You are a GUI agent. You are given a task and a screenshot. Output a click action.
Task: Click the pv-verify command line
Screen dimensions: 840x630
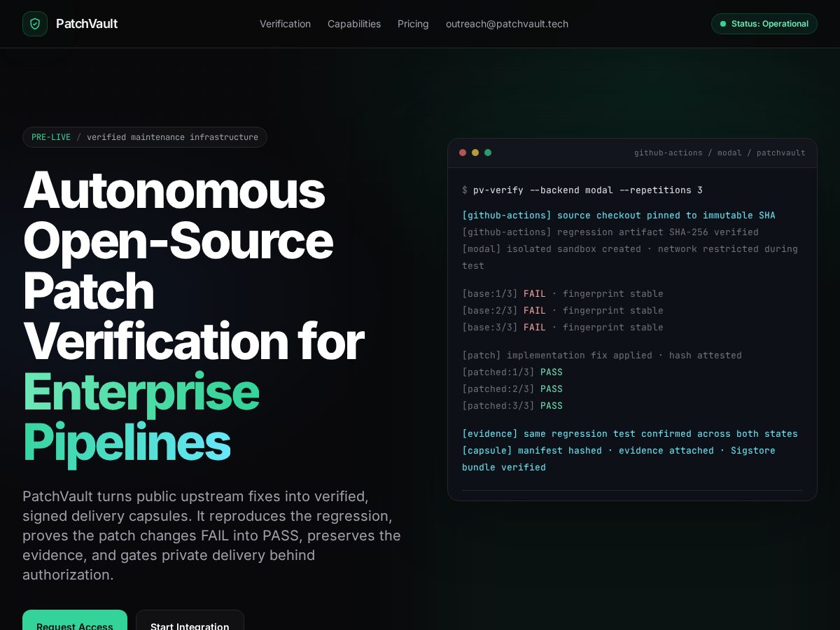[582, 190]
